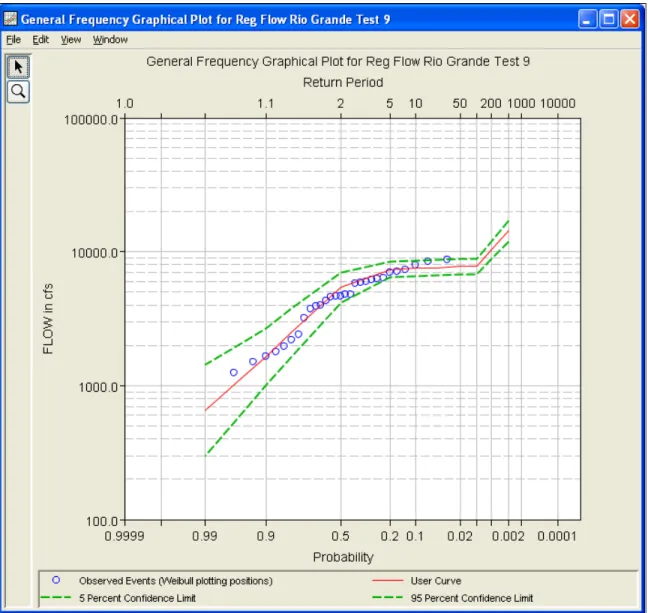Click the red User Curve legend line

(388, 581)
